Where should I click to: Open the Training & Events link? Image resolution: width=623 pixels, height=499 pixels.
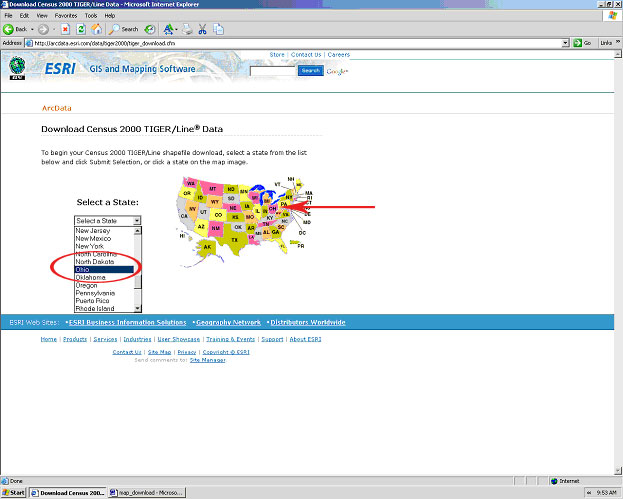coord(230,339)
